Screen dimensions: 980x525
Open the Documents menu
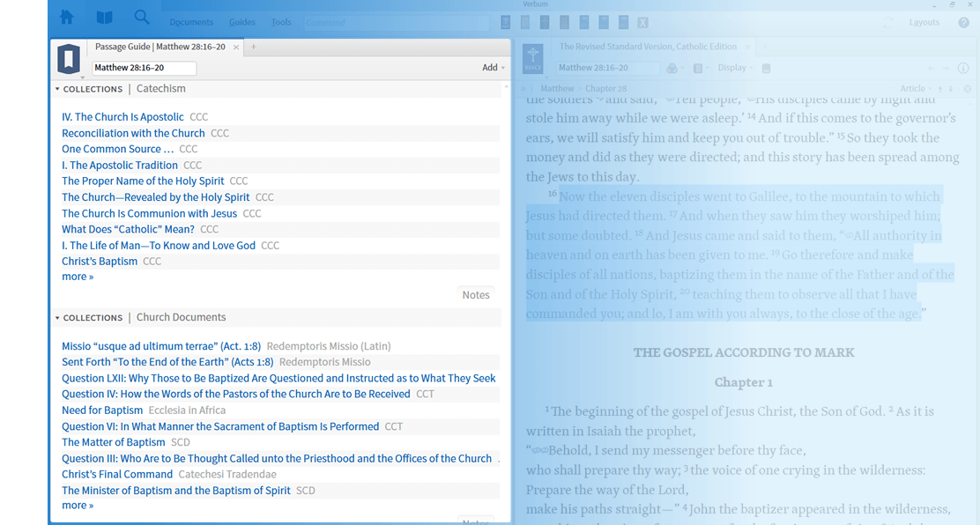coord(191,23)
